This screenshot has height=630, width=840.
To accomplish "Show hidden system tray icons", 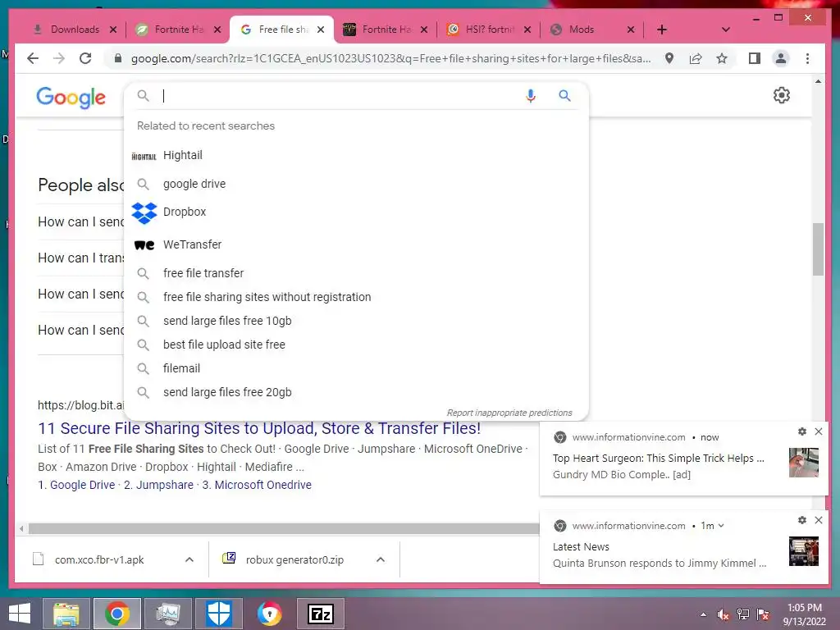I will (x=703, y=615).
